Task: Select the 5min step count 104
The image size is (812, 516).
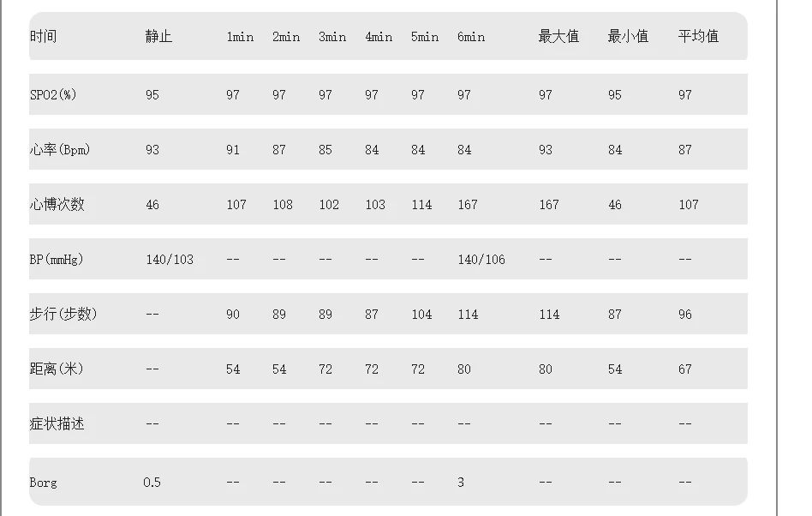Action: pos(421,314)
